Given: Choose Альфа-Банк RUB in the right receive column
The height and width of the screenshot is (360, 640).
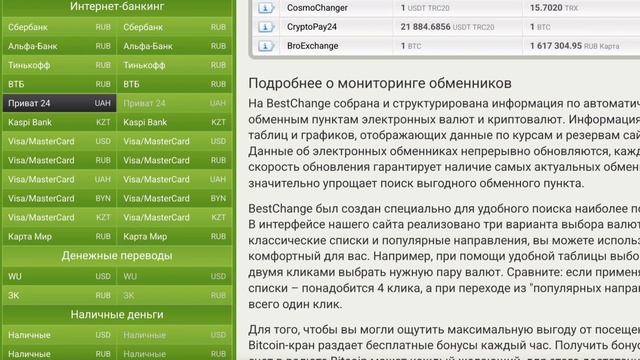Looking at the screenshot, I should [174, 46].
